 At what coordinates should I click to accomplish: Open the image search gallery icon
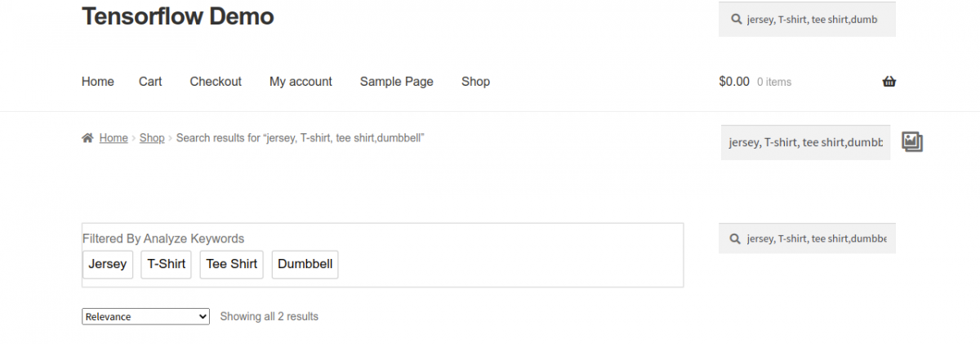[x=911, y=141]
